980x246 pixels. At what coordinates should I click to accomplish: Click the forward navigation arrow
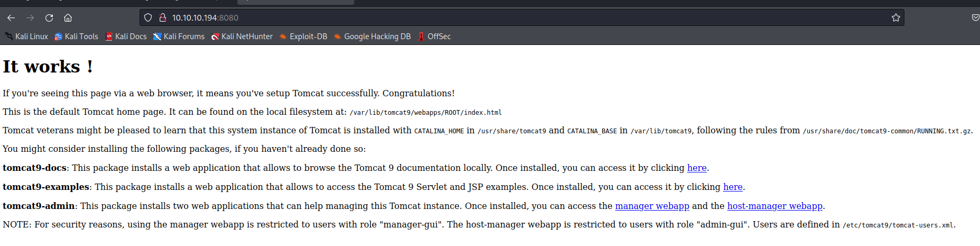tap(30, 18)
